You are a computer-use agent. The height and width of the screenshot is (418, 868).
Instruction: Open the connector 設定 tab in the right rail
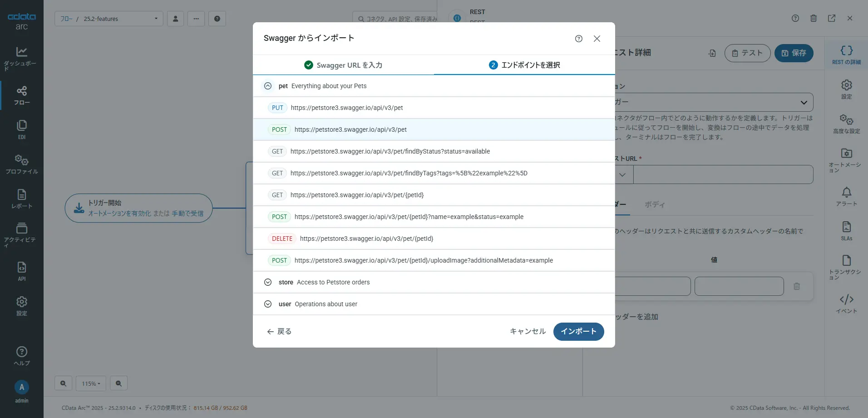[847, 90]
